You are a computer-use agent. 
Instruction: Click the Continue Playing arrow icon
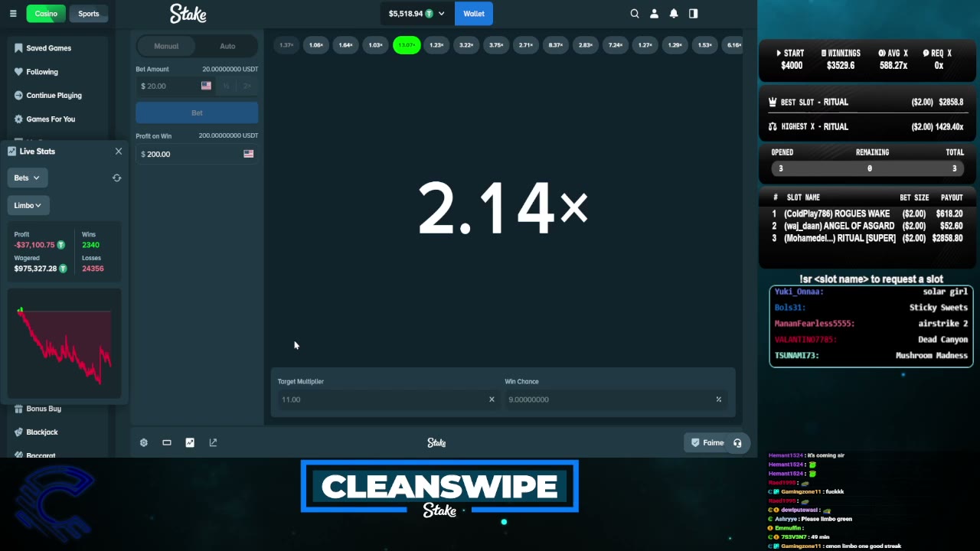pos(18,95)
